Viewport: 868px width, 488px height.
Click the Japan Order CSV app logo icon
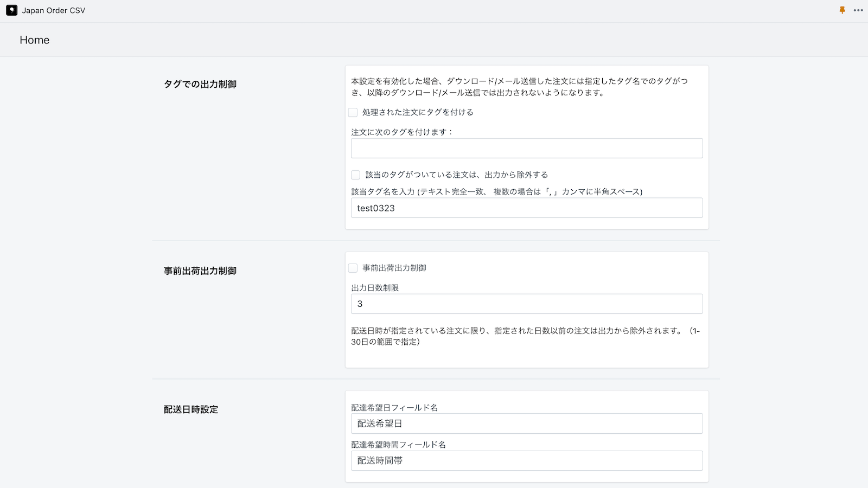[11, 10]
